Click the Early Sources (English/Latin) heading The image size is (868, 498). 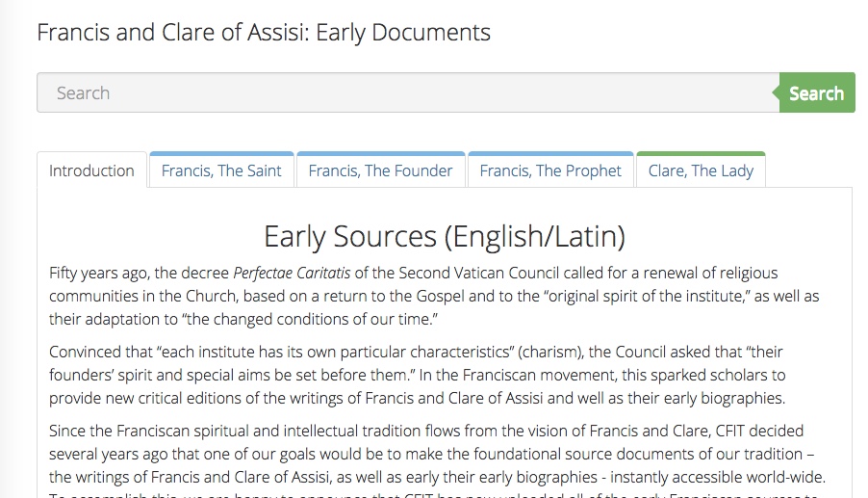pyautogui.click(x=445, y=236)
